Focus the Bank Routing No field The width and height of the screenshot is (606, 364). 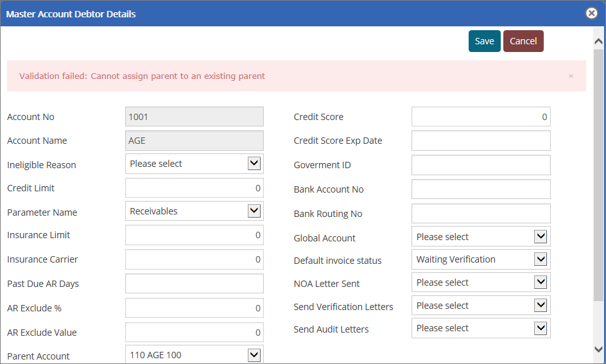[x=480, y=214]
